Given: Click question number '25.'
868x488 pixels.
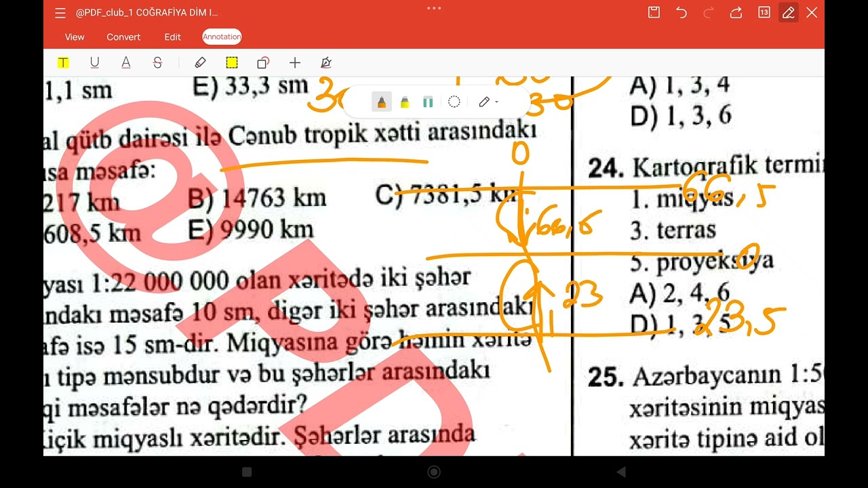Looking at the screenshot, I should (606, 378).
